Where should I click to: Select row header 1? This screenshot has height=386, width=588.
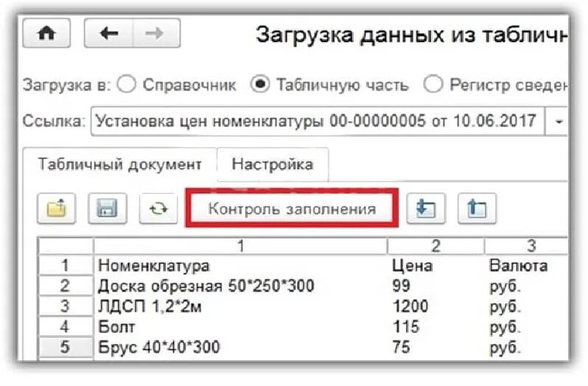[66, 265]
